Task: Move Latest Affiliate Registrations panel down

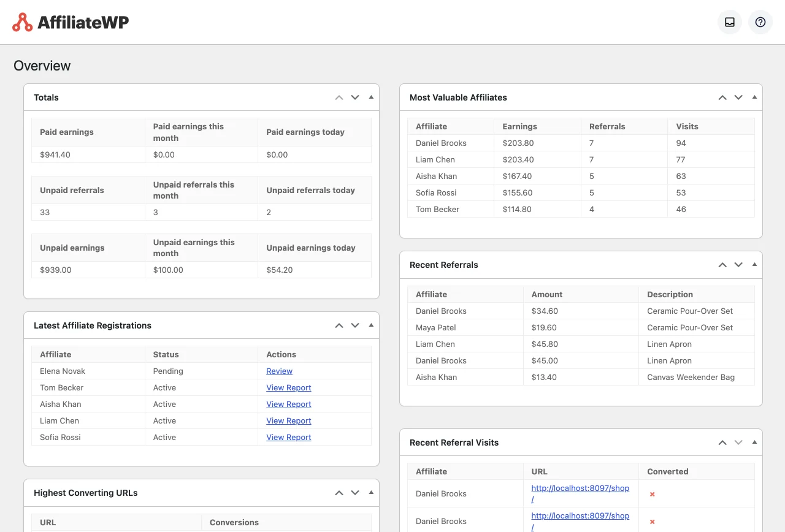Action: point(355,325)
